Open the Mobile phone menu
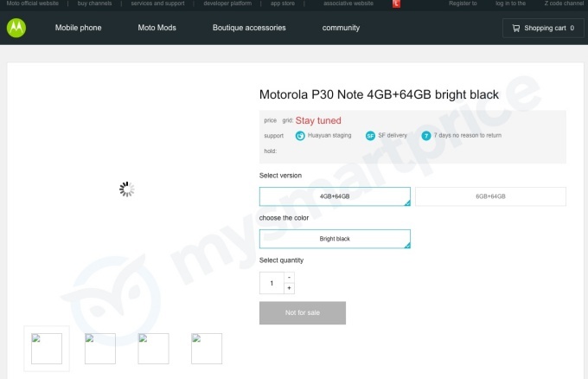The height and width of the screenshot is (379, 588). [x=78, y=28]
